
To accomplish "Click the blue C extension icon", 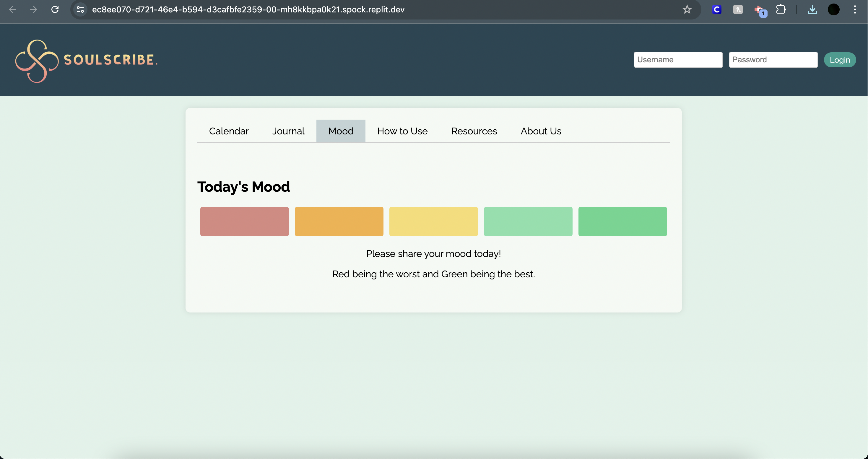I will click(716, 9).
